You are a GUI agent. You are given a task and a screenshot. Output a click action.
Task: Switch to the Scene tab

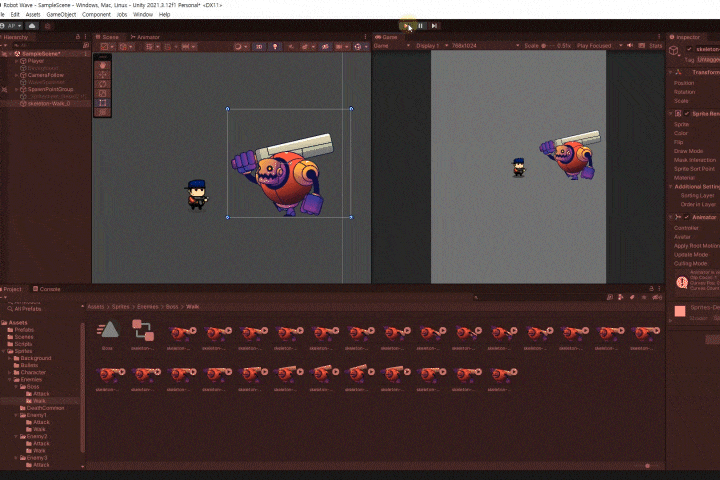pyautogui.click(x=107, y=37)
